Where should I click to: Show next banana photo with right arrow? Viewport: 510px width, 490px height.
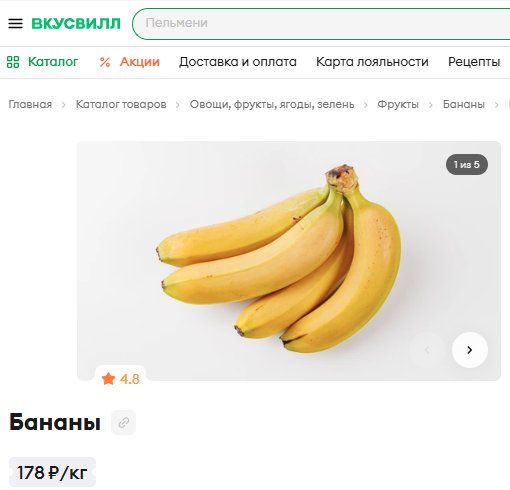pyautogui.click(x=470, y=350)
